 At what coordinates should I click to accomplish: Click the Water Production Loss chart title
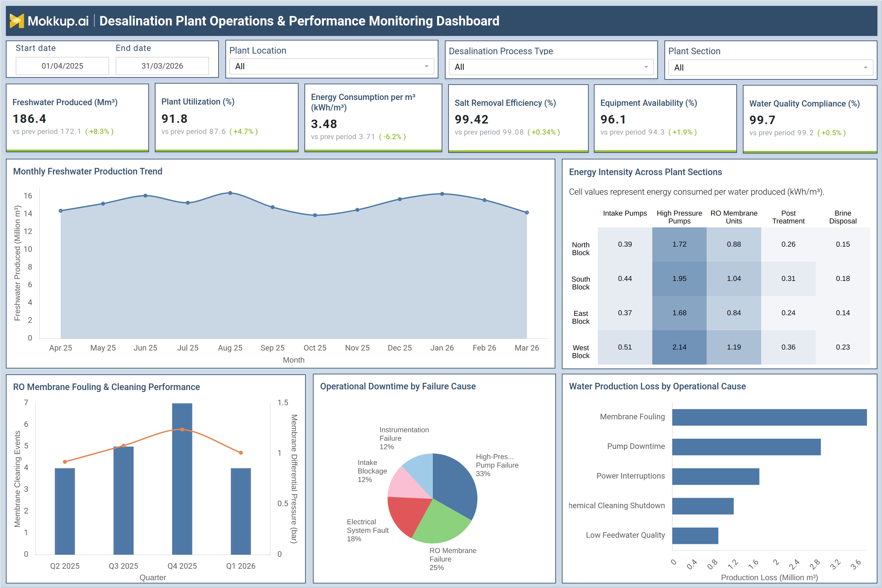[657, 386]
